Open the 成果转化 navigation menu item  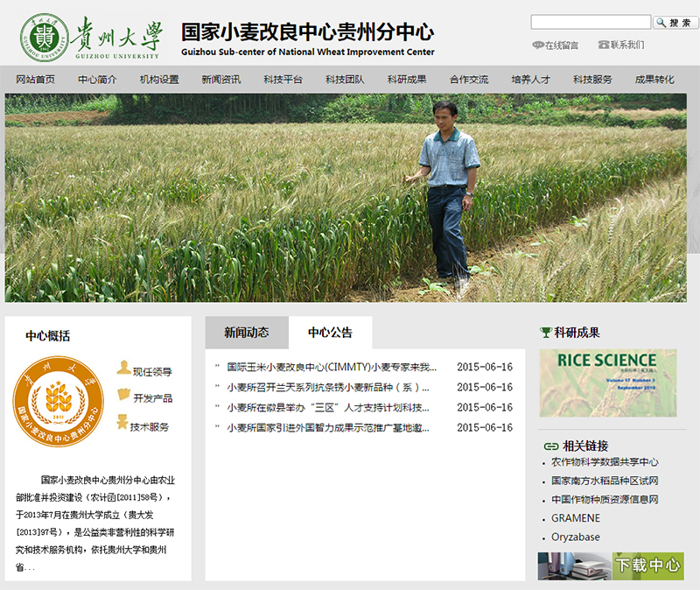coord(654,80)
